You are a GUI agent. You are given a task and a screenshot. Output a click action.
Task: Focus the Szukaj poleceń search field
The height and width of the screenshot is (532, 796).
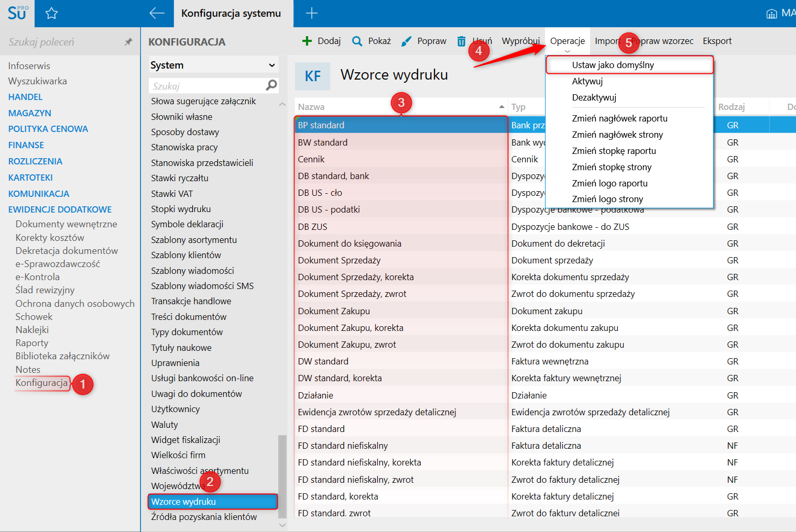[x=63, y=42]
